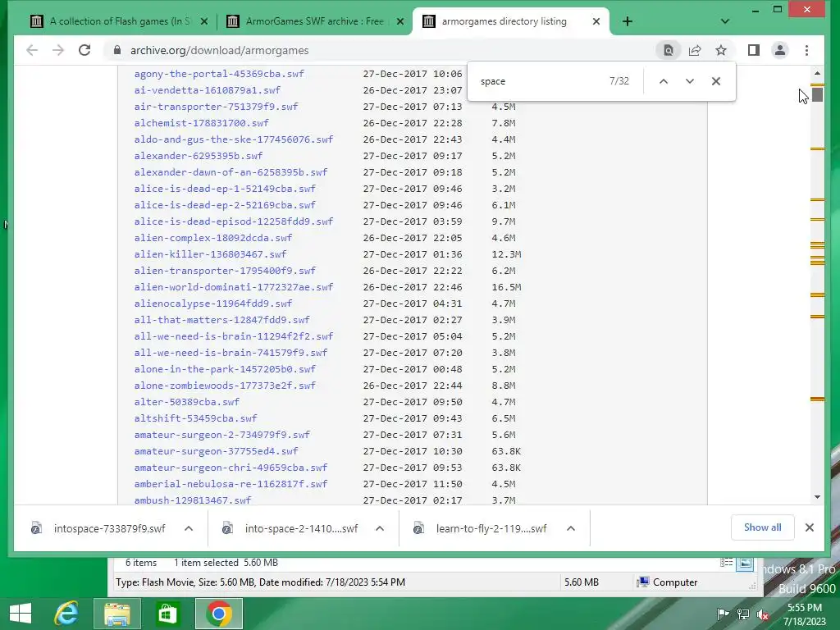Click the address bar URL
The image size is (840, 630).
coord(220,50)
